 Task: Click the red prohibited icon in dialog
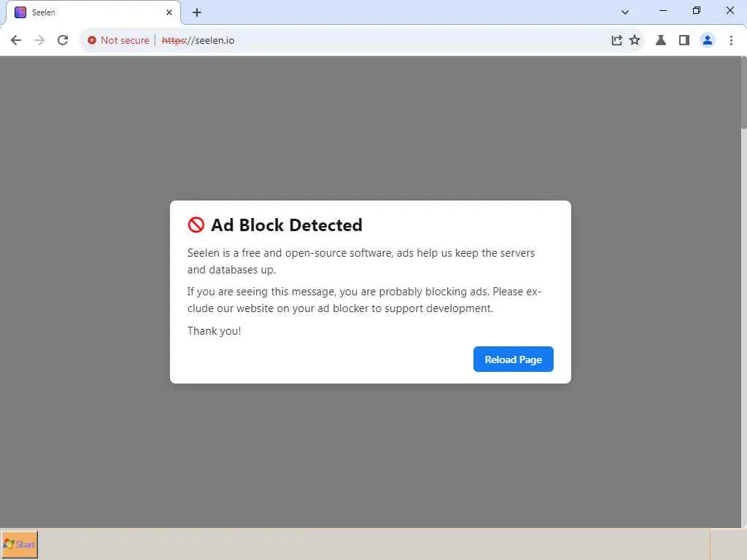[x=196, y=225]
